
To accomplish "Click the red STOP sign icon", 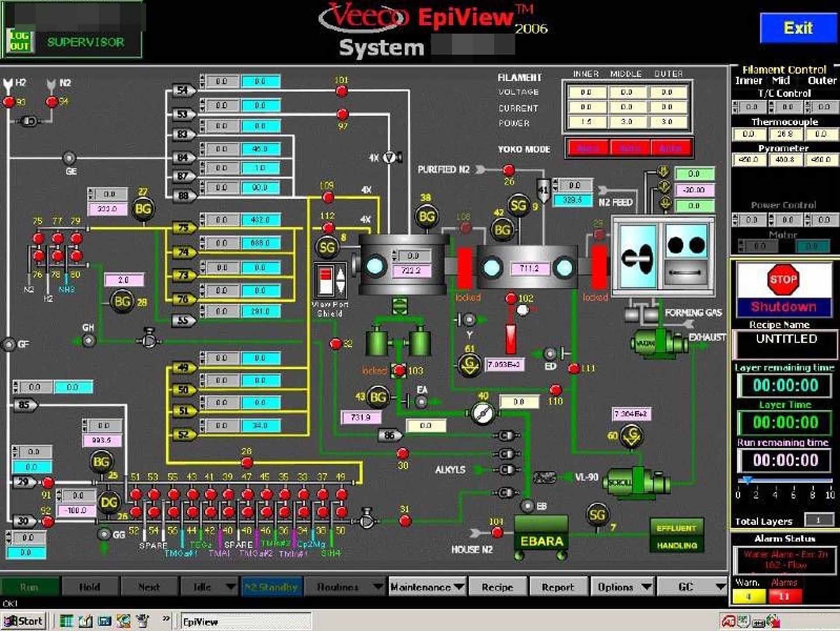I will 783,280.
